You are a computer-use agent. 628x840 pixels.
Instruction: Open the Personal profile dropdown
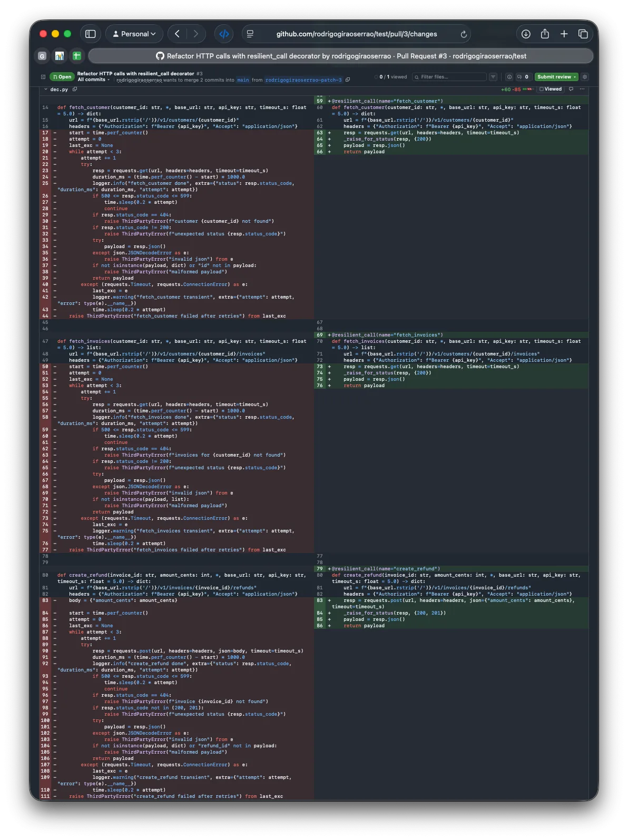click(x=134, y=34)
